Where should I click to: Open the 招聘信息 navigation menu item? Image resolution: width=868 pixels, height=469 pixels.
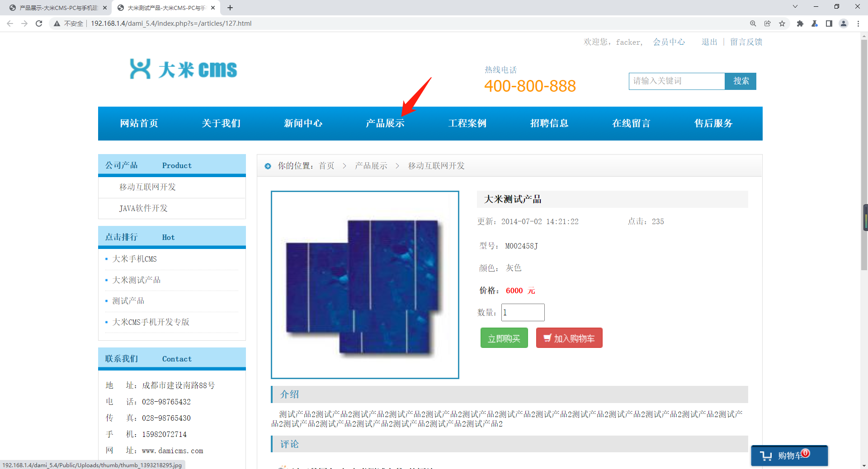pos(549,123)
